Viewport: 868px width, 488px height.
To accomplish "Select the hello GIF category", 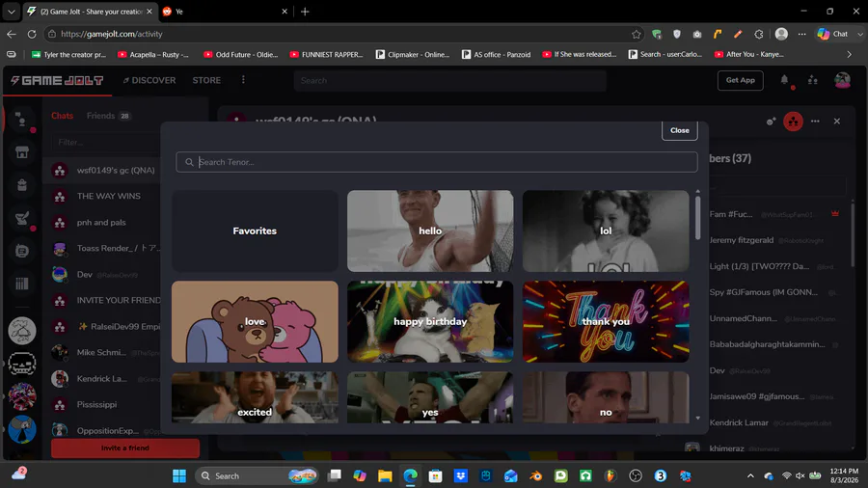I will 430,230.
